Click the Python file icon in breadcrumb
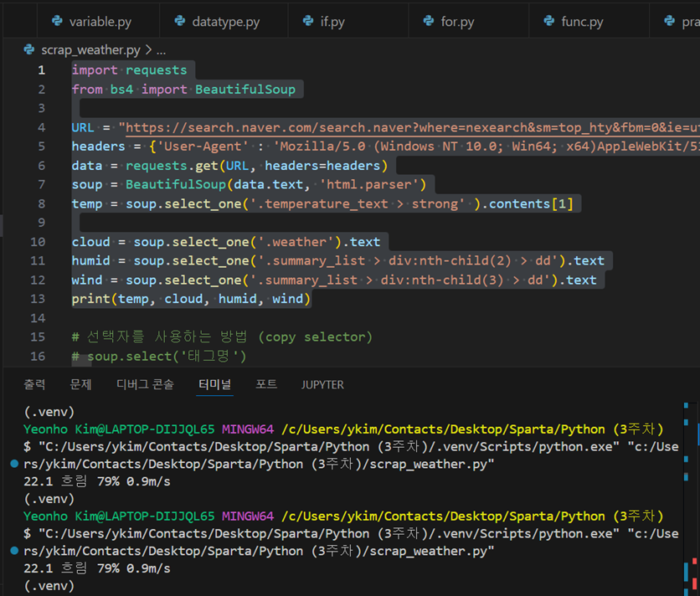 [x=29, y=49]
